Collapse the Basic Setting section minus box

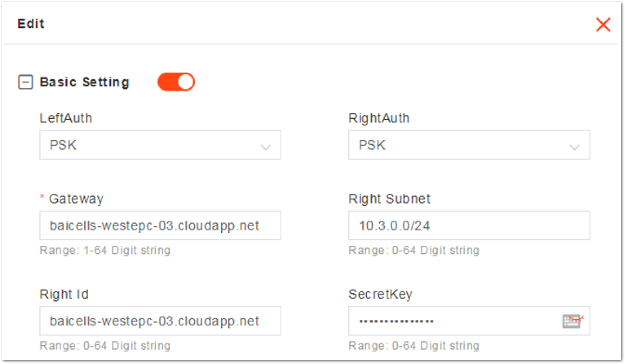[x=25, y=82]
